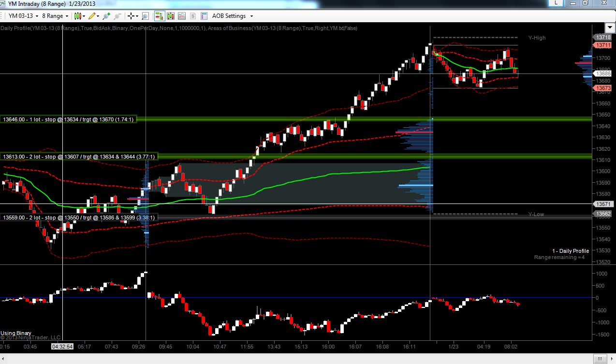Click the L button in the title bar

(557, 3)
